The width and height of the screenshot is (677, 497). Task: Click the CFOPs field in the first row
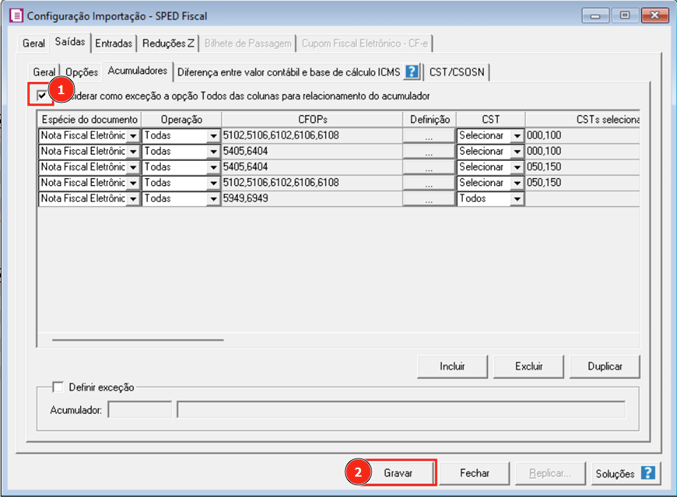click(x=310, y=135)
